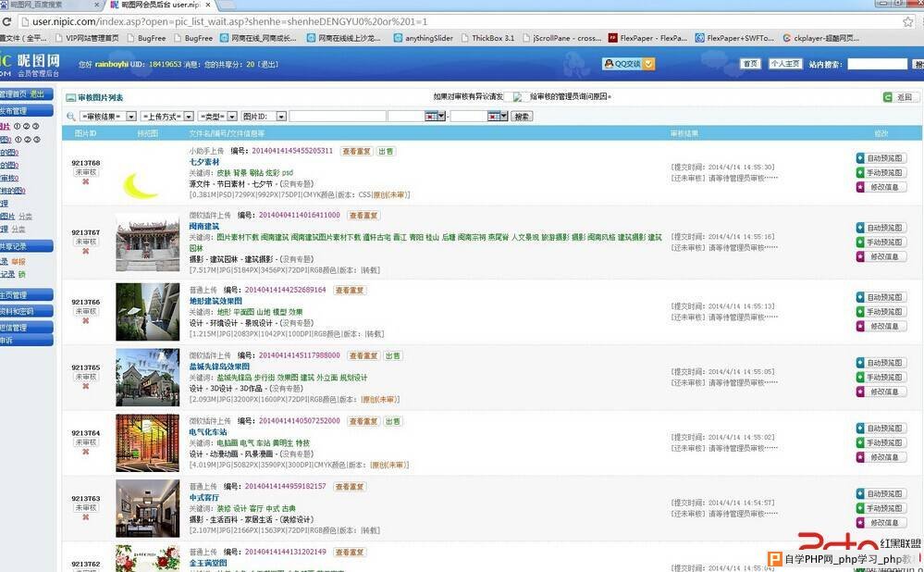The height and width of the screenshot is (572, 924).
Task: Delete image 9213764 with red X
Action: point(85,452)
